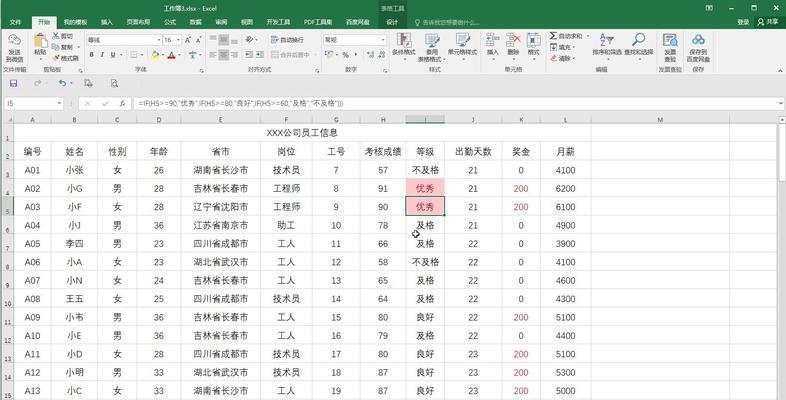This screenshot has width=786, height=400.
Task: Click the Tell me what you want search box
Action: coord(447,23)
